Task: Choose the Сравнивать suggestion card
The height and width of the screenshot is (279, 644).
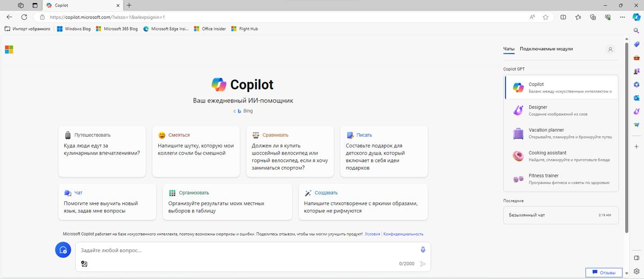Action: coord(290,151)
